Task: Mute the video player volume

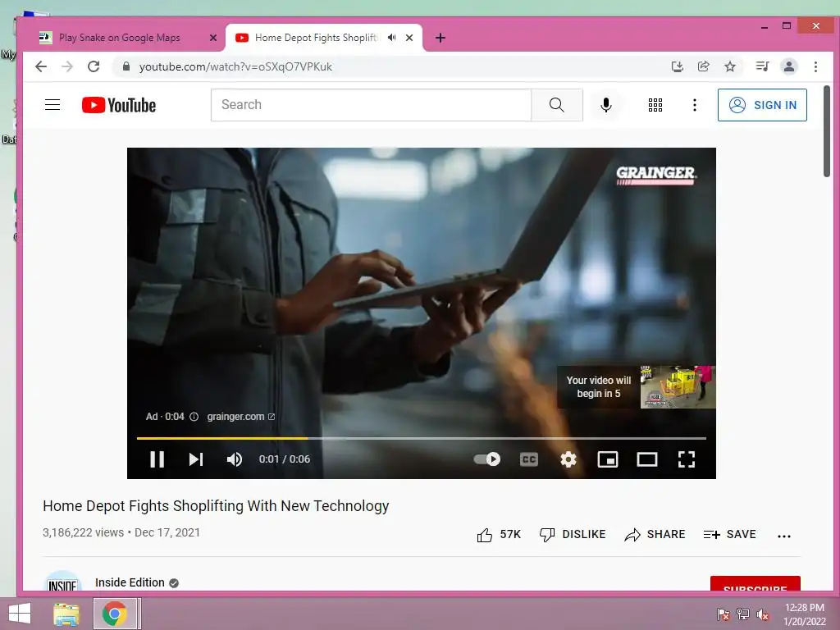Action: click(x=234, y=459)
